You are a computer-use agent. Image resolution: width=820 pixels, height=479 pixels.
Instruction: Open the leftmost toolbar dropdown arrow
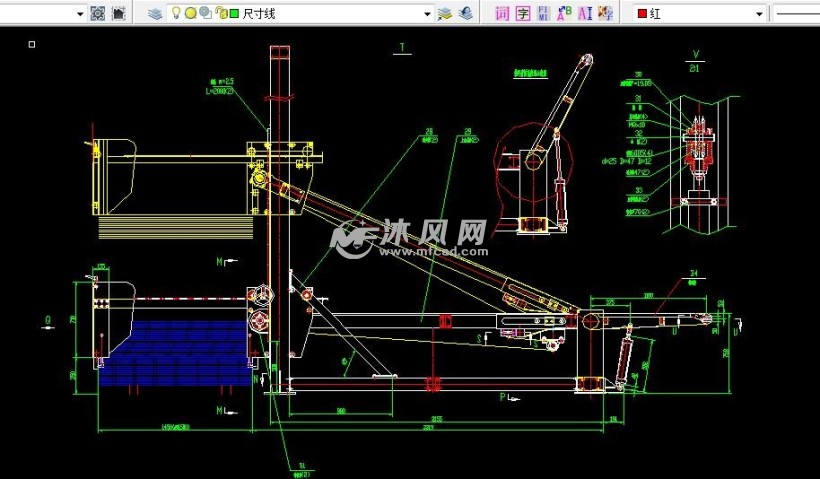tap(80, 14)
